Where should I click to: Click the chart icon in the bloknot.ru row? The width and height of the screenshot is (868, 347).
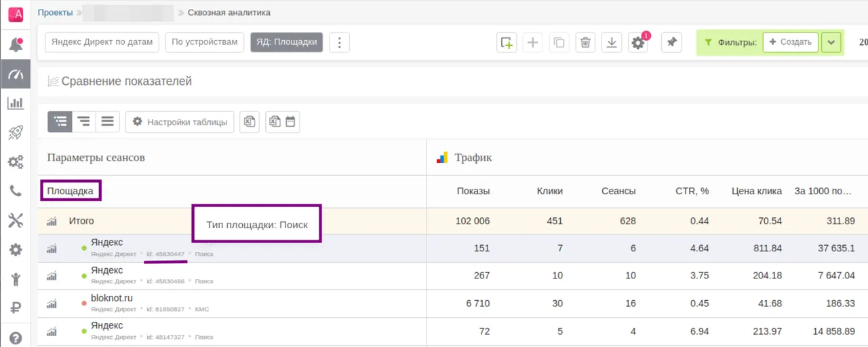point(51,304)
